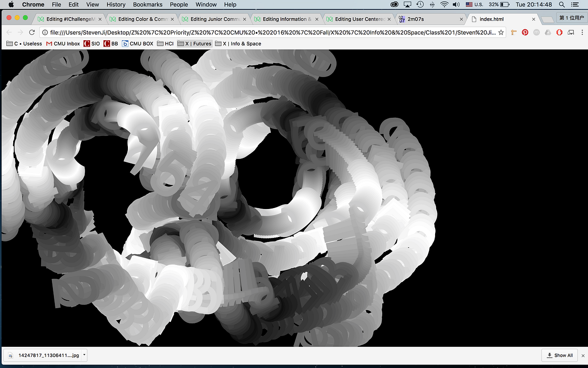Screen dimensions: 588x368
Task: Close the Editing Color & Comm tab
Action: (173, 19)
